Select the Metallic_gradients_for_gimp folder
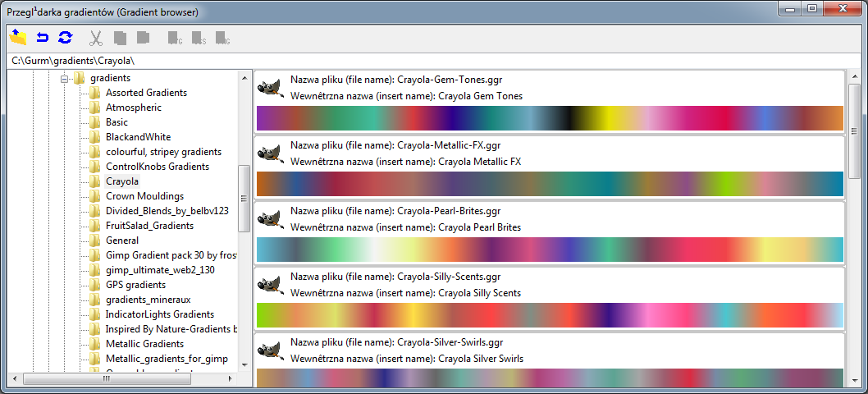Screen dimensions: 868x394 click(167, 359)
